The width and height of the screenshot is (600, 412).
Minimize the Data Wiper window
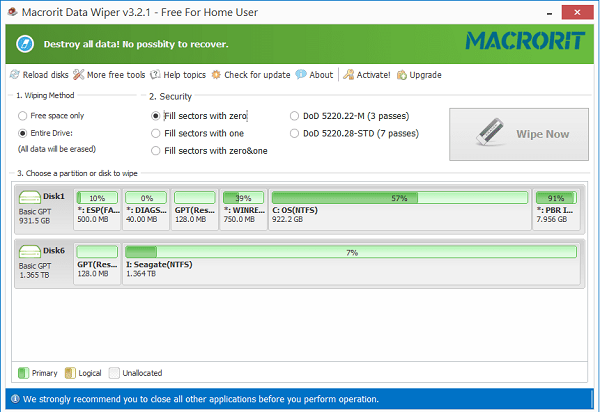(x=549, y=13)
